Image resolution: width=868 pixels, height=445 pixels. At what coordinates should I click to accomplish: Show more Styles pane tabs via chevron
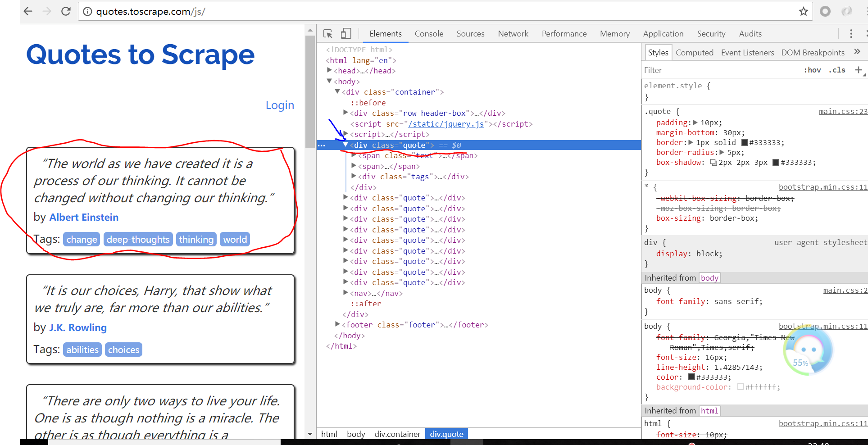click(x=857, y=52)
